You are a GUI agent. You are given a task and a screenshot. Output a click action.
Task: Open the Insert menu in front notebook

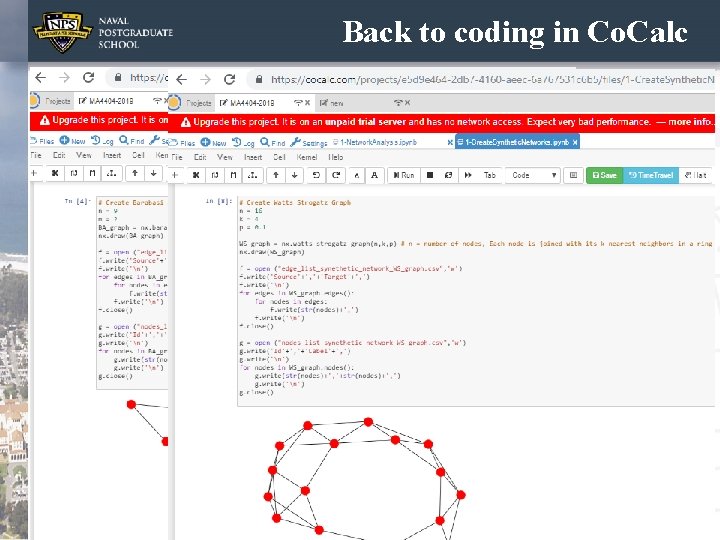pos(253,157)
